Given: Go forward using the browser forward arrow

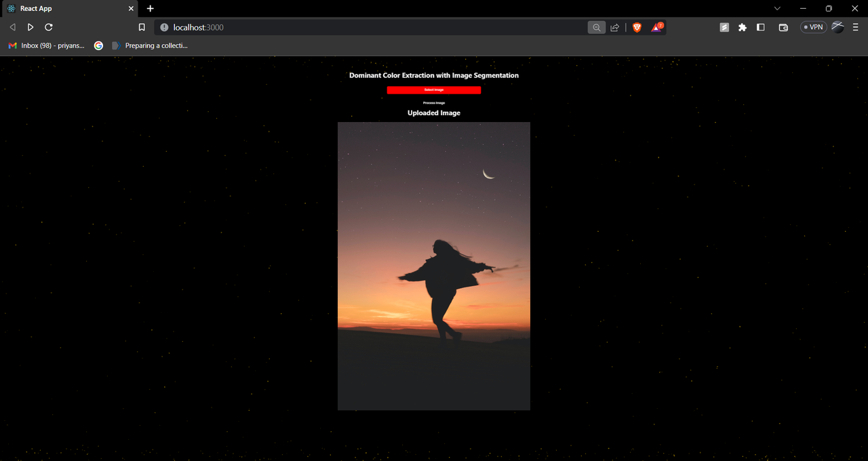Looking at the screenshot, I should (x=31, y=27).
